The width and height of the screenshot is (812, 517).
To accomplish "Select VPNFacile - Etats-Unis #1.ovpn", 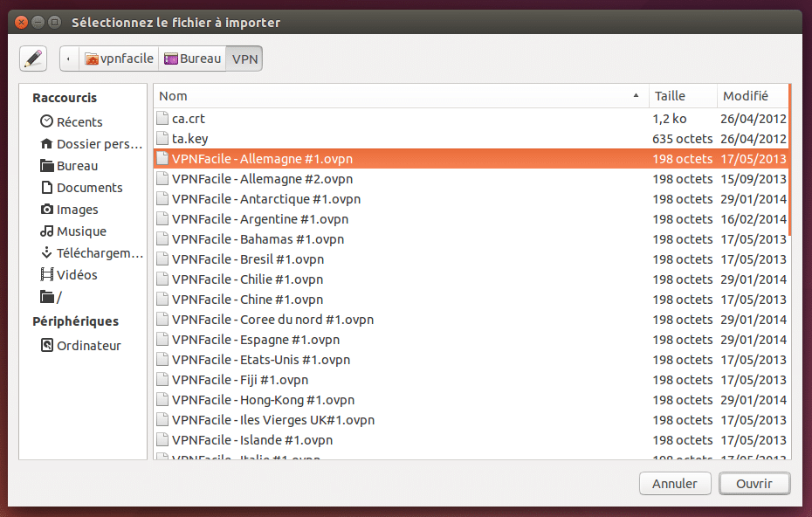I will point(471,360).
